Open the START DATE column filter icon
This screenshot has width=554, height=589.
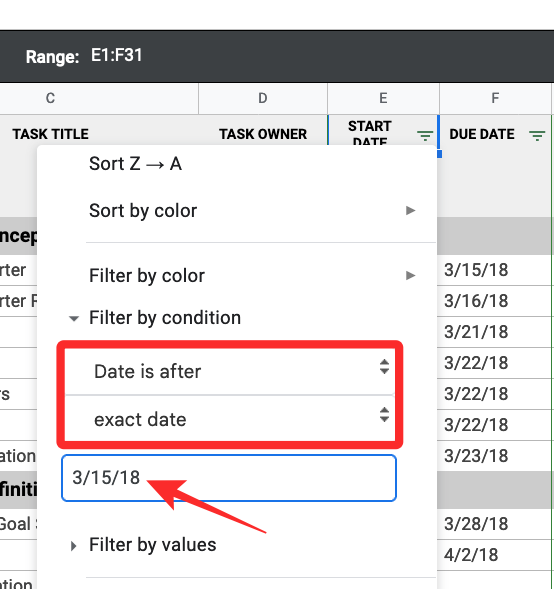click(x=425, y=135)
